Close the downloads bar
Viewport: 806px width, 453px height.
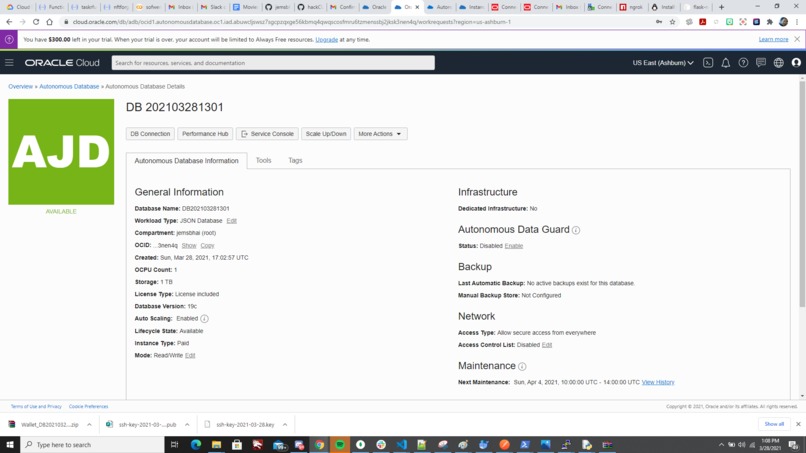click(x=798, y=424)
